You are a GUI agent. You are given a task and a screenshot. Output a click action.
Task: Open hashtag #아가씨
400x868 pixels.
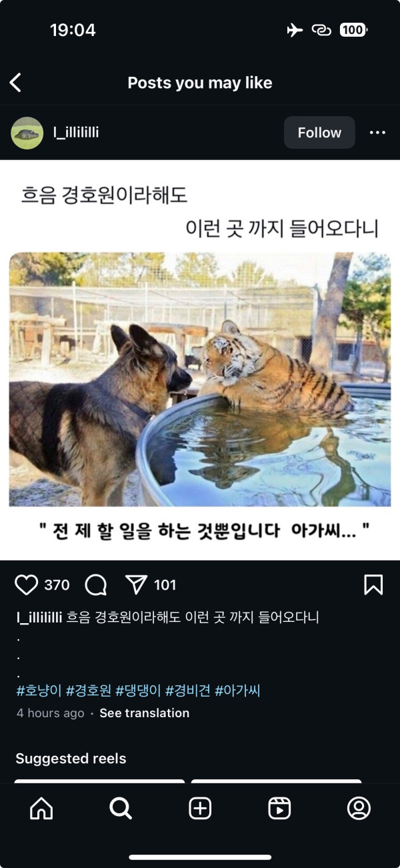pos(237,691)
